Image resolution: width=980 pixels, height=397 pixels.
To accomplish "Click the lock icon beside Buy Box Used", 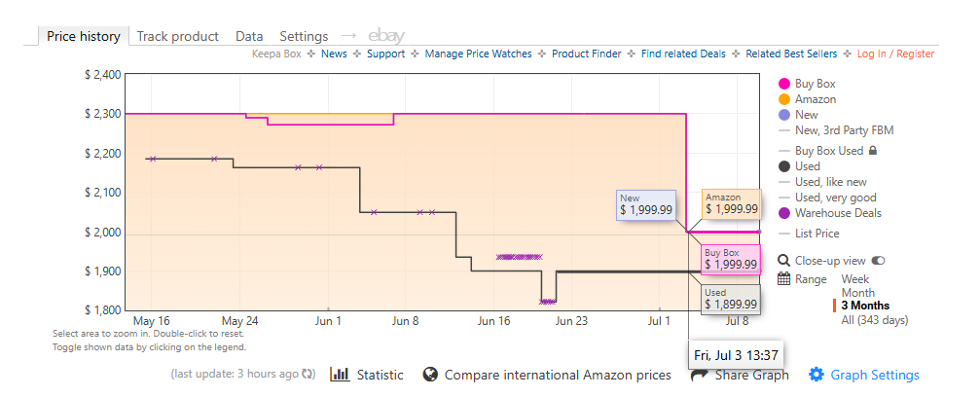I will (x=874, y=151).
